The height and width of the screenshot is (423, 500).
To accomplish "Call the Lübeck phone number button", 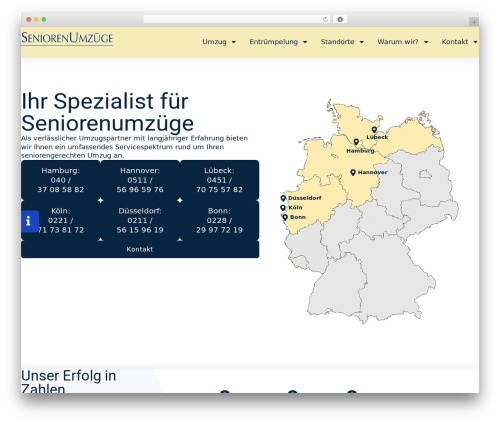I will (x=219, y=180).
